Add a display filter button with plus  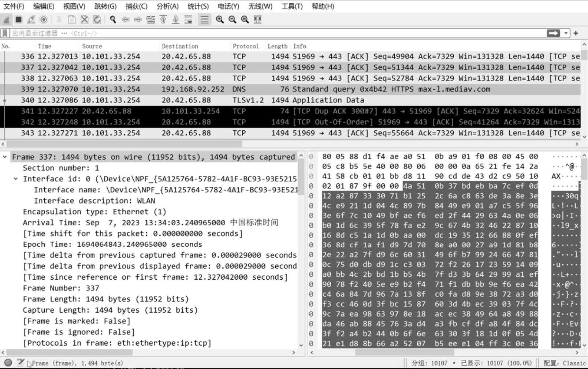576,33
